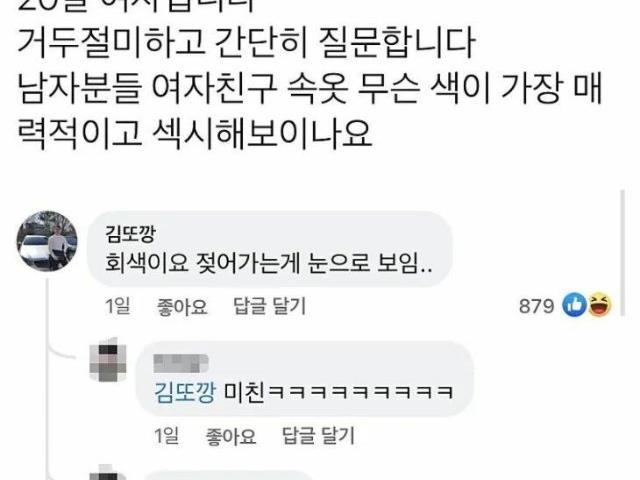The height and width of the screenshot is (480, 640).
Task: Open the 김또깡 name on top comment
Action: (130, 234)
